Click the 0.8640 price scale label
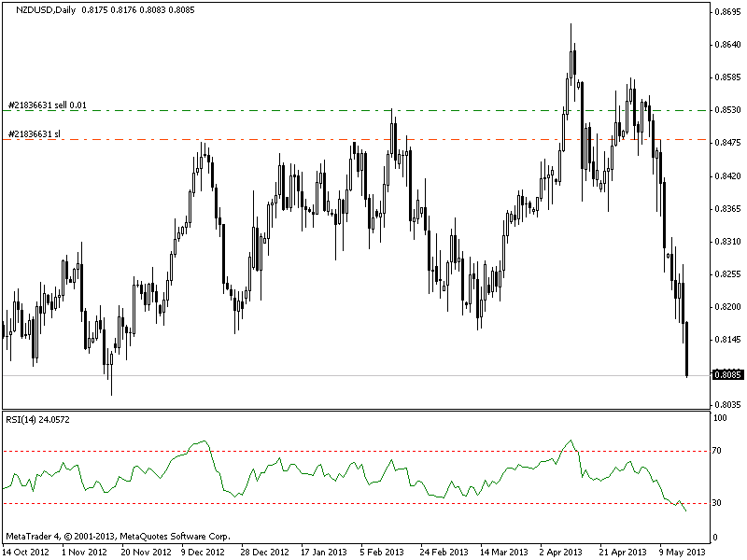This screenshot has width=747, height=560. (728, 44)
